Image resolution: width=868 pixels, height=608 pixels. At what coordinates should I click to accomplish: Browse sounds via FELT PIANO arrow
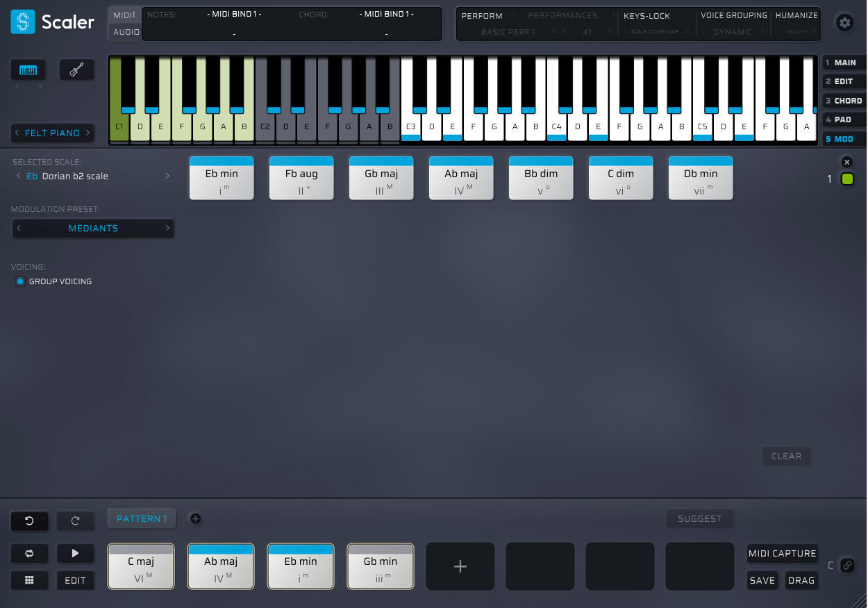tap(89, 133)
